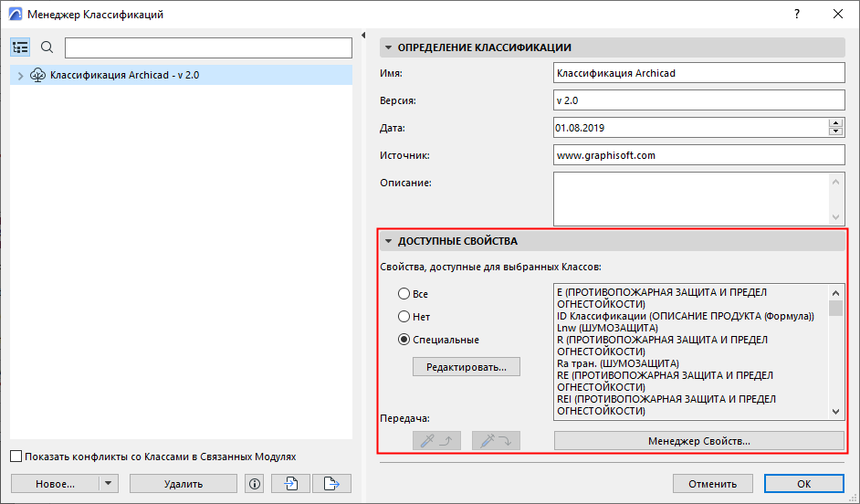860x504 pixels.
Task: Select the Все radio button
Action: coord(404,293)
